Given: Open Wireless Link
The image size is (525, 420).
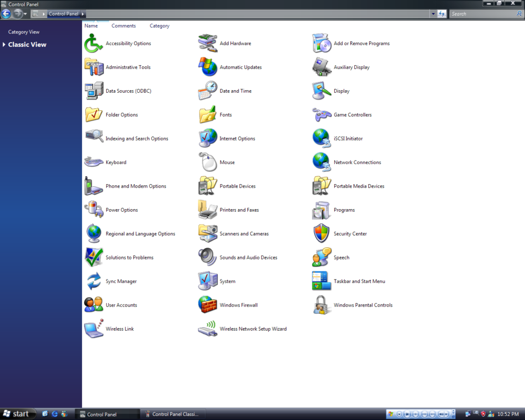Looking at the screenshot, I should pyautogui.click(x=109, y=329).
